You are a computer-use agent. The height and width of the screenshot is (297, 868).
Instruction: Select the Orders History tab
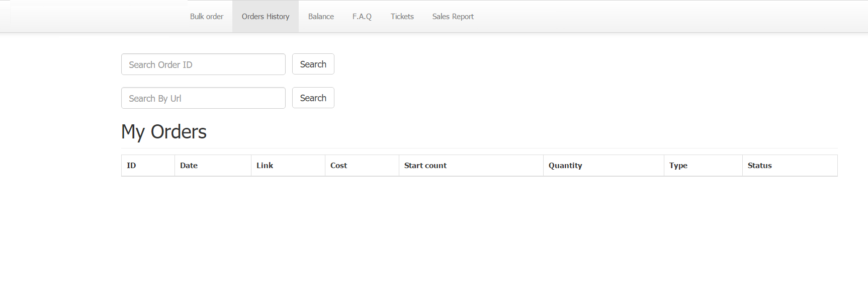pyautogui.click(x=265, y=17)
